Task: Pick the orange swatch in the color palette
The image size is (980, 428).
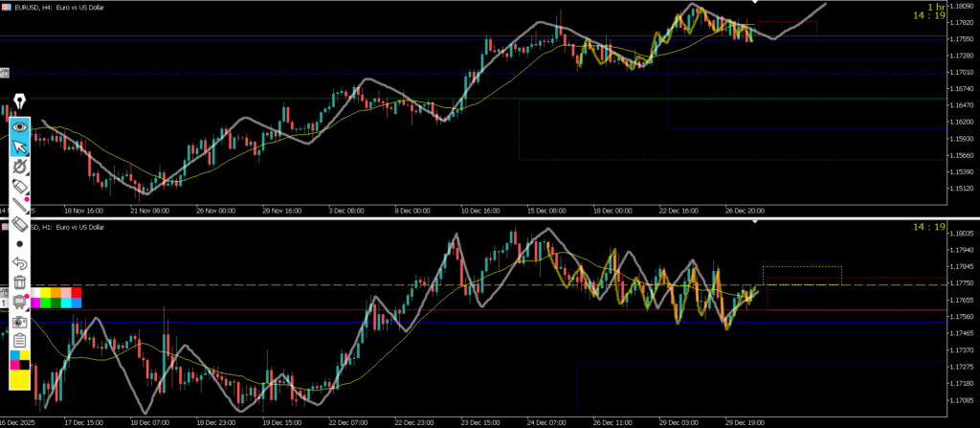Action: coord(54,292)
